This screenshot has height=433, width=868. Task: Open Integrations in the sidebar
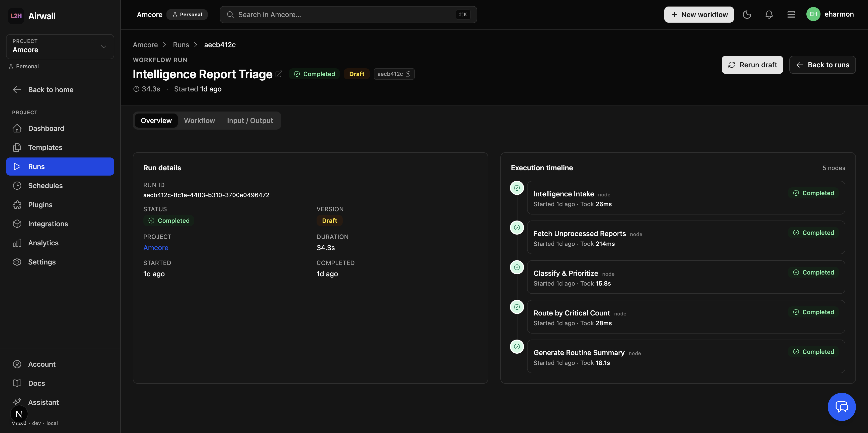[60, 224]
